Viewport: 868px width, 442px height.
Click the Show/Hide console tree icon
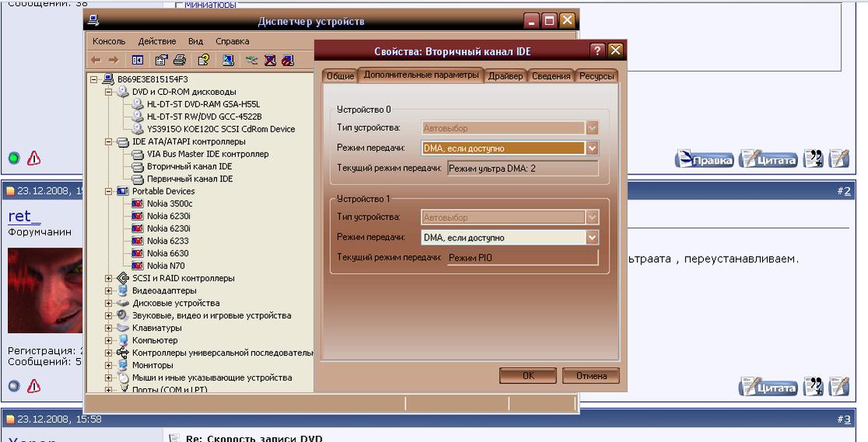pos(137,60)
